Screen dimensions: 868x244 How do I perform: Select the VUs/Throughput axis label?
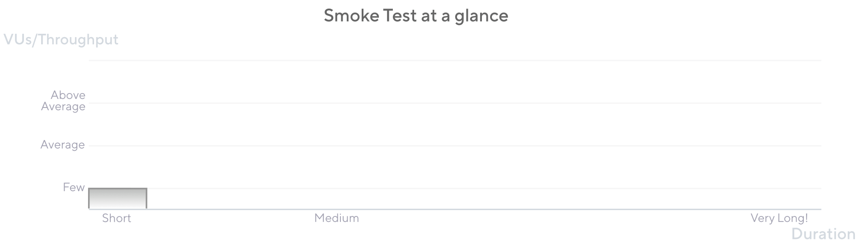pyautogui.click(x=61, y=40)
